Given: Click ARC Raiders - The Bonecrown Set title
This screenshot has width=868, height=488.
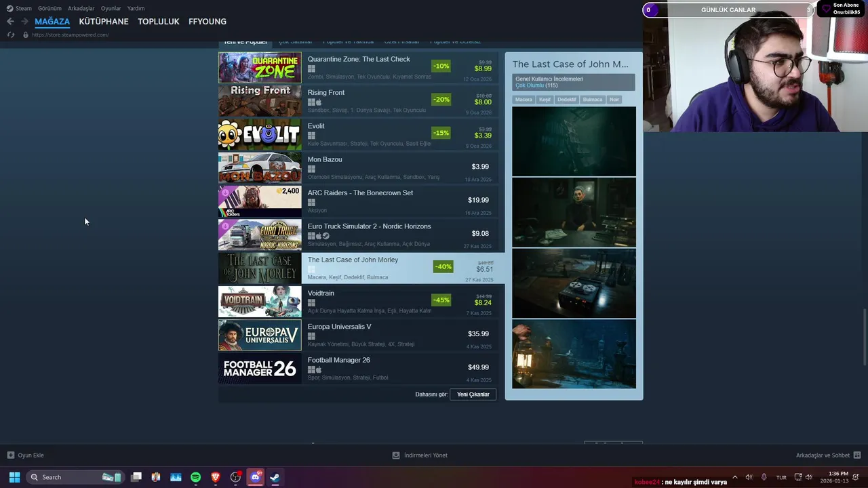Looking at the screenshot, I should point(360,193).
